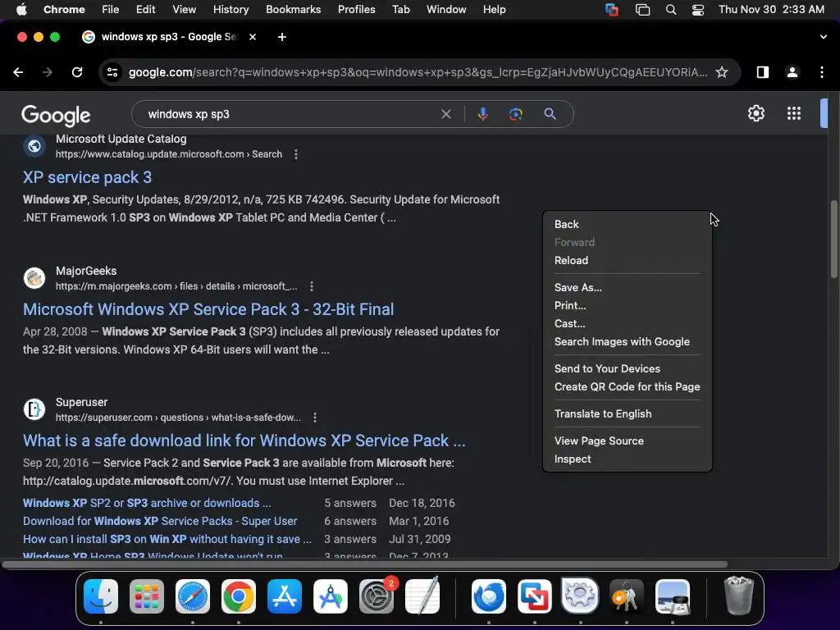This screenshot has height=630, width=840.
Task: Reload the page with the toolbar icon
Action: pyautogui.click(x=77, y=72)
